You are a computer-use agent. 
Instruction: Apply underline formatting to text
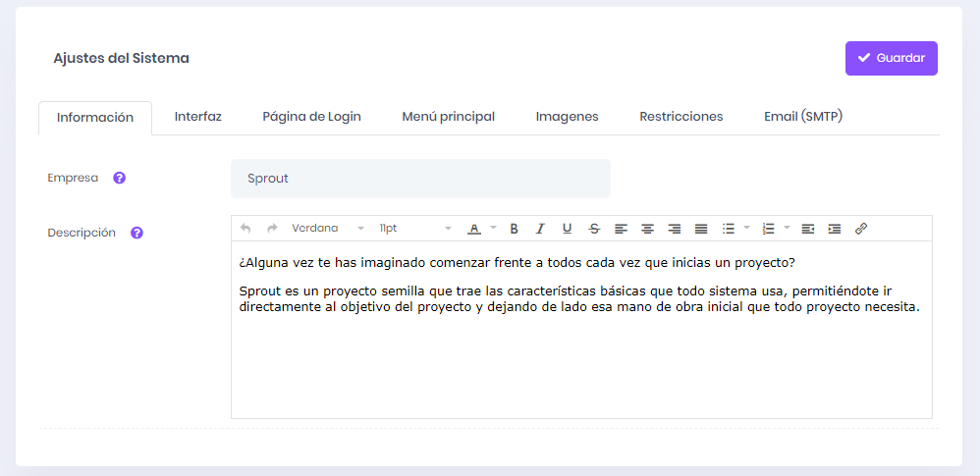(x=567, y=229)
